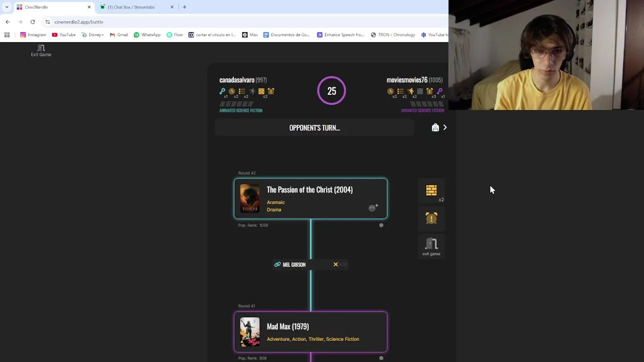Click info dot under Mad Max card
Screen dimensions: 644x362
(x=381, y=358)
